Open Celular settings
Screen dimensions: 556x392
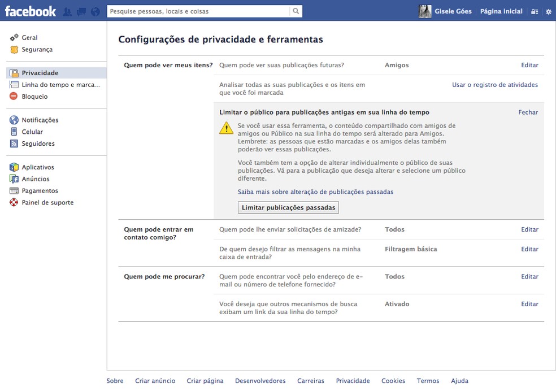pos(32,132)
